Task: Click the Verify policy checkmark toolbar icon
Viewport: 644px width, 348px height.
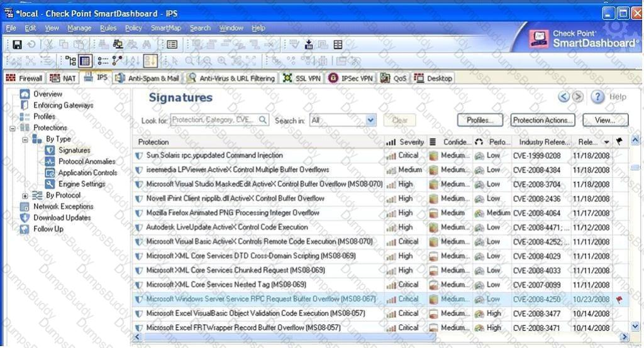Action: coord(294,45)
